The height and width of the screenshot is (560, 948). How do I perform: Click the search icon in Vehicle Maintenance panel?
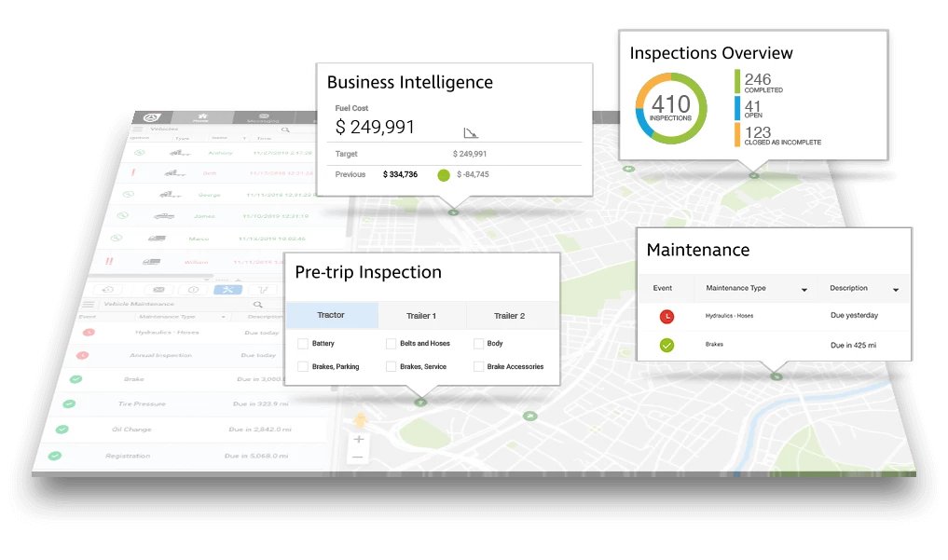click(x=258, y=305)
